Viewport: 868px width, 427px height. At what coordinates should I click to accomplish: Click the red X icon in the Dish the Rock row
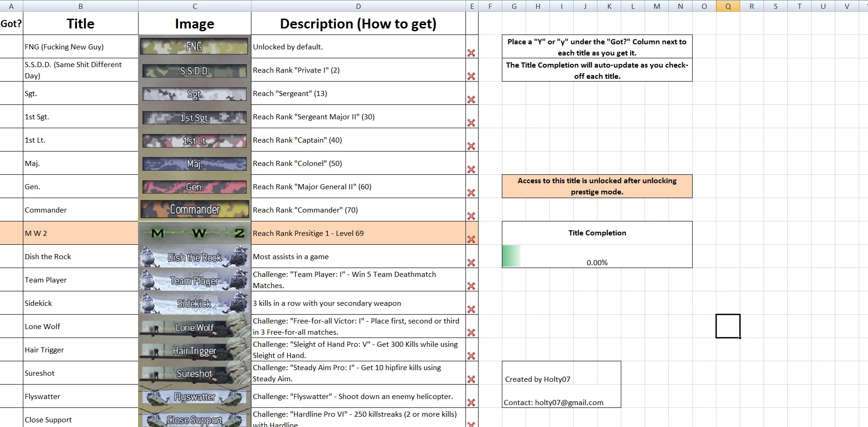coord(471,263)
